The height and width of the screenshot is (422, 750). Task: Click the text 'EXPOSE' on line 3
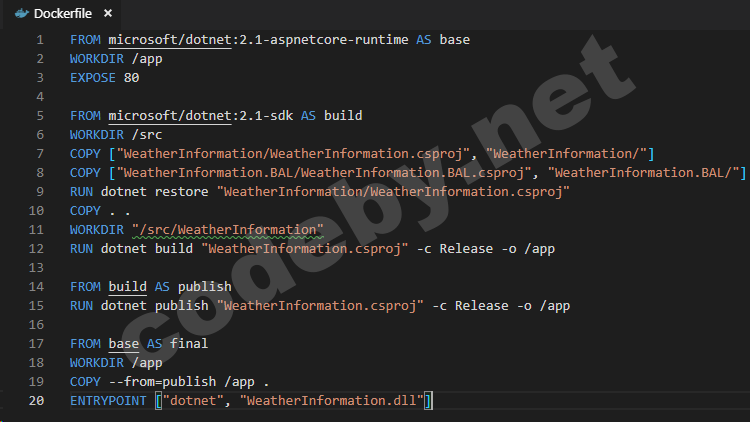click(x=93, y=78)
